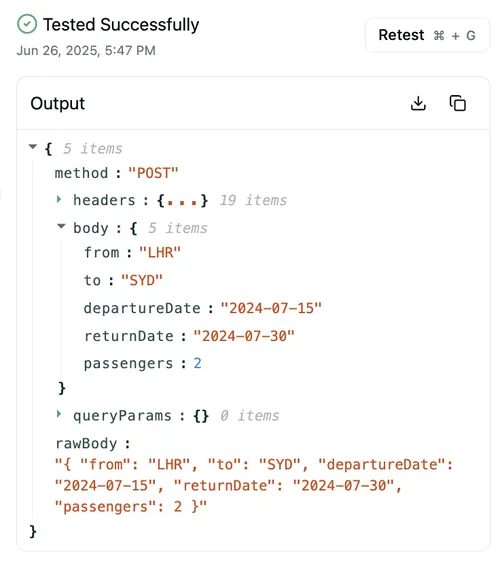Click the rawBody key label

(86, 444)
